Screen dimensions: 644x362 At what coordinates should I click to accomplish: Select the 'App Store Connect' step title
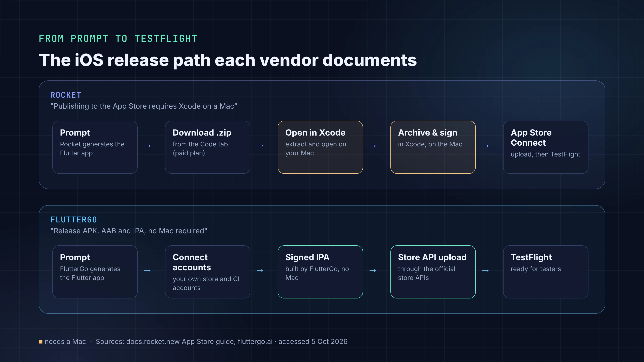pyautogui.click(x=531, y=138)
